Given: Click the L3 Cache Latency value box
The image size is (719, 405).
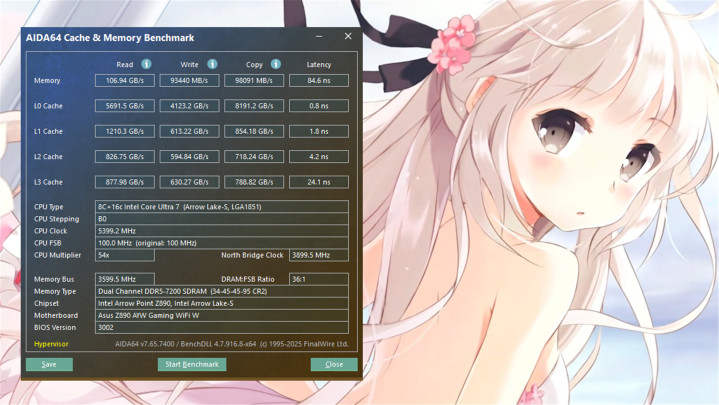Looking at the screenshot, I should coord(318,182).
